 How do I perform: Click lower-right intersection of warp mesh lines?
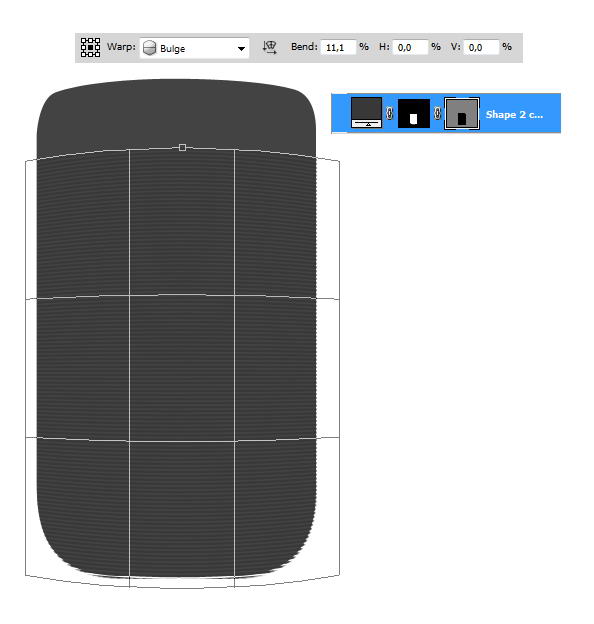pos(234,441)
